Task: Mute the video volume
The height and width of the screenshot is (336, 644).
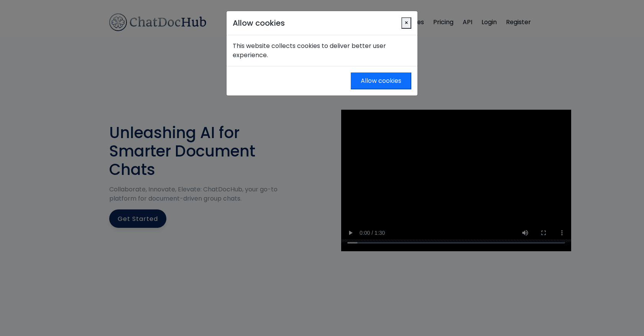Action: 525,233
